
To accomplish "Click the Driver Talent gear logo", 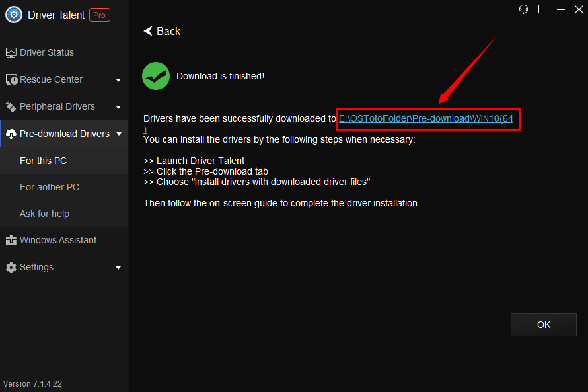I will pos(14,15).
